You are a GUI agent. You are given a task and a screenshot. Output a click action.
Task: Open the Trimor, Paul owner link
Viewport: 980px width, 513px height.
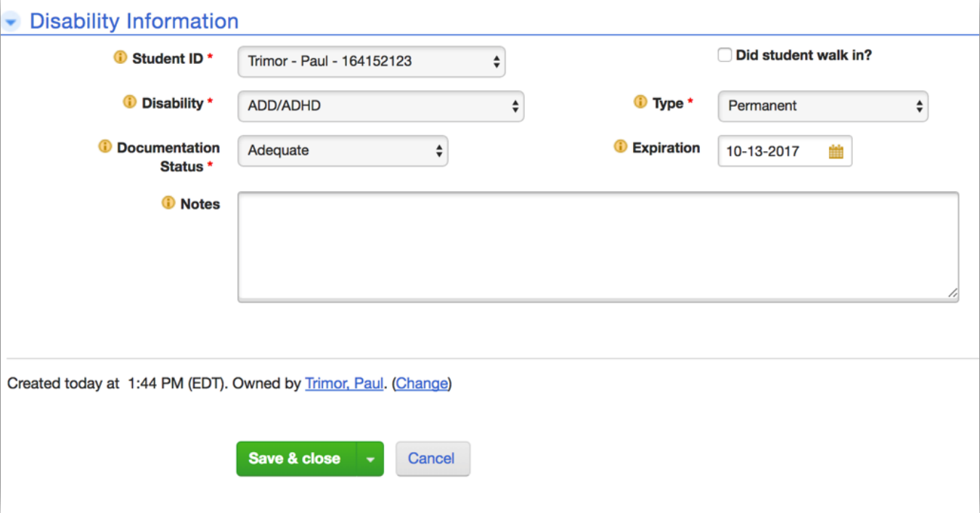(x=344, y=383)
